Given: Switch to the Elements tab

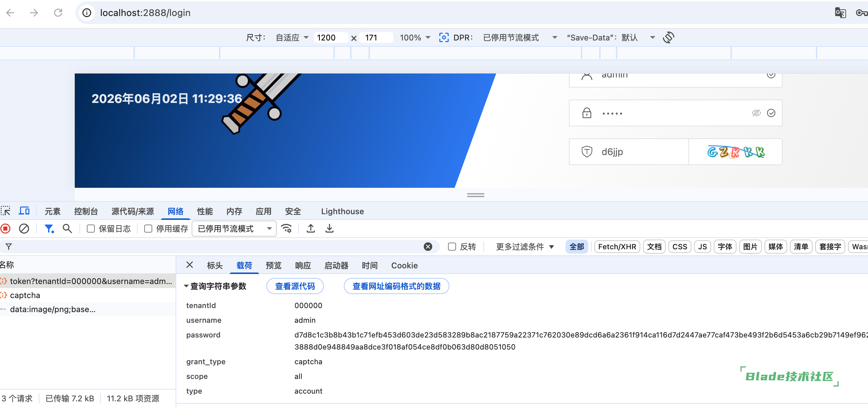Looking at the screenshot, I should click(x=52, y=211).
